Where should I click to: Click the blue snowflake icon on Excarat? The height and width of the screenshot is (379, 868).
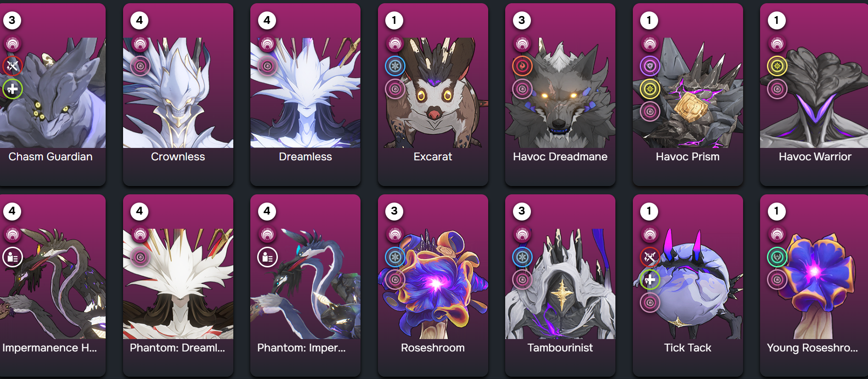tap(395, 66)
